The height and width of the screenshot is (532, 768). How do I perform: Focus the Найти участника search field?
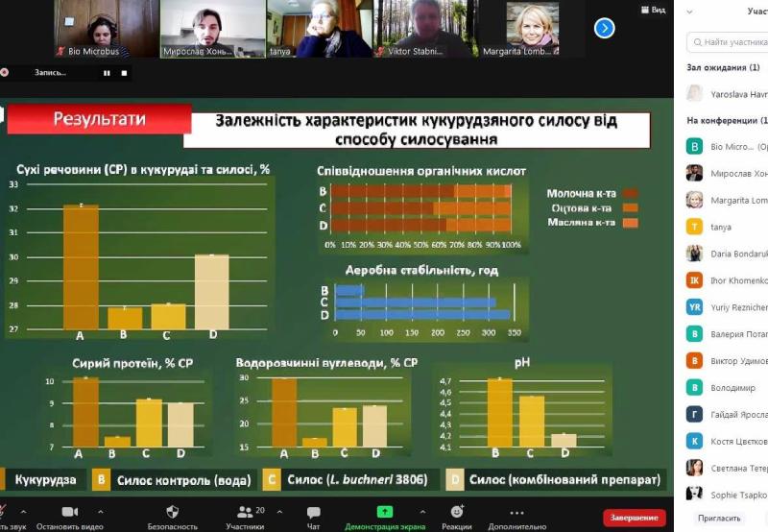tap(728, 42)
